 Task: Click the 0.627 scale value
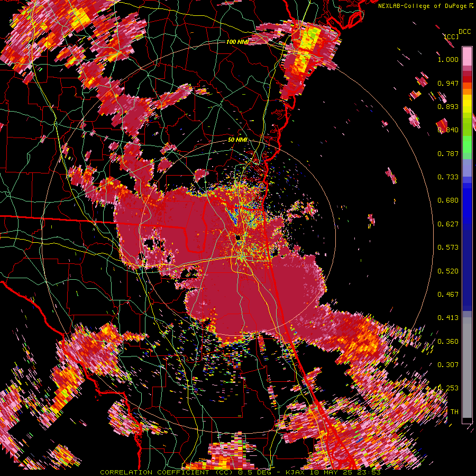coord(448,224)
